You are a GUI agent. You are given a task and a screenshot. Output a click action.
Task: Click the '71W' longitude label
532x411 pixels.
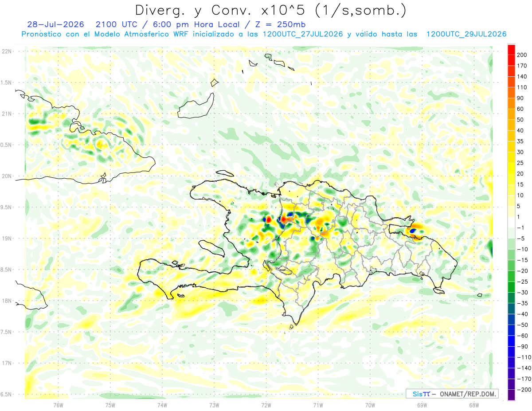point(318,405)
